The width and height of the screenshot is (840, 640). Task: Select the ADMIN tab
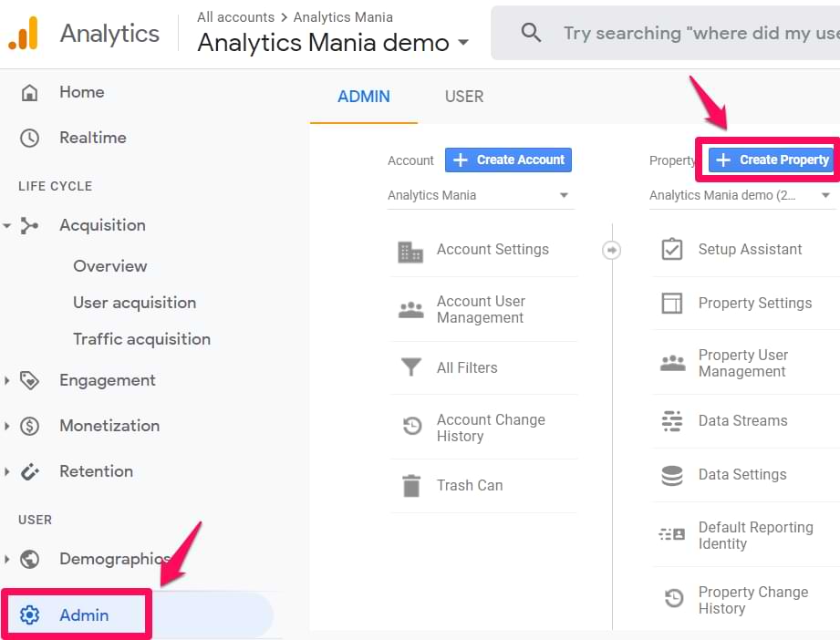363,97
